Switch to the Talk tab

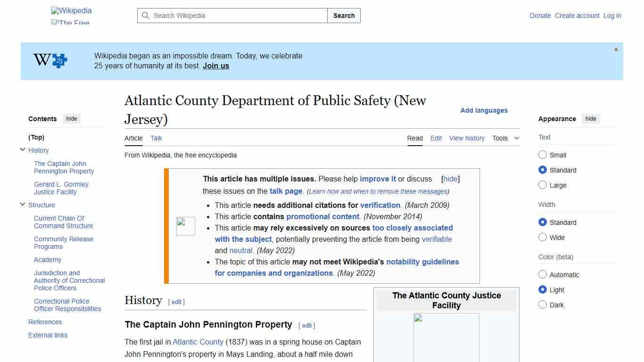pyautogui.click(x=156, y=138)
